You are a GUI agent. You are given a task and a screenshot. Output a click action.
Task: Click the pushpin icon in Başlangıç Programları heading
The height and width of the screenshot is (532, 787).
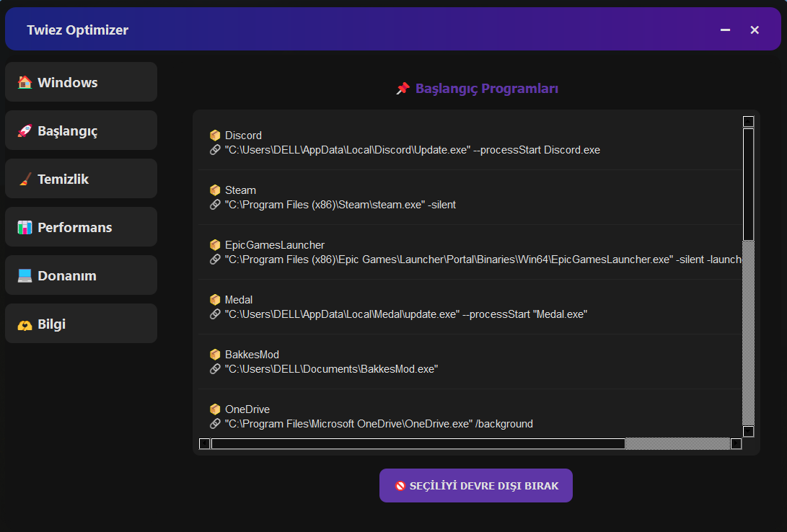click(x=403, y=89)
